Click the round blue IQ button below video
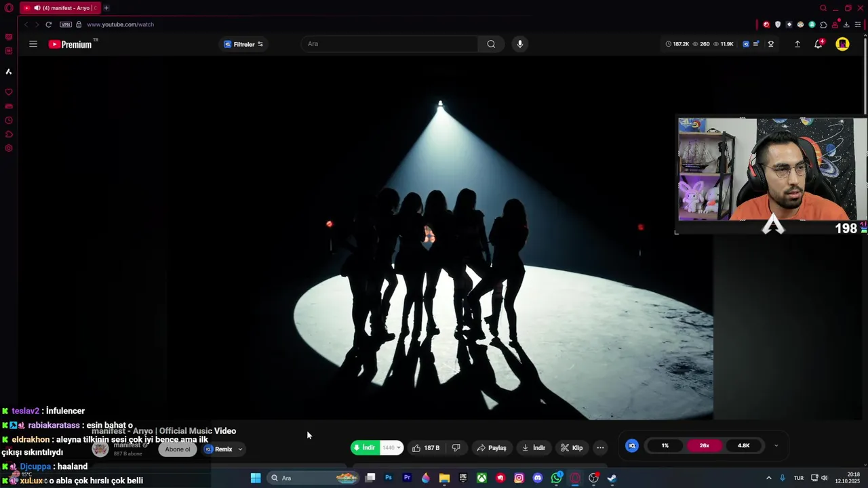The width and height of the screenshot is (868, 488). pyautogui.click(x=632, y=445)
